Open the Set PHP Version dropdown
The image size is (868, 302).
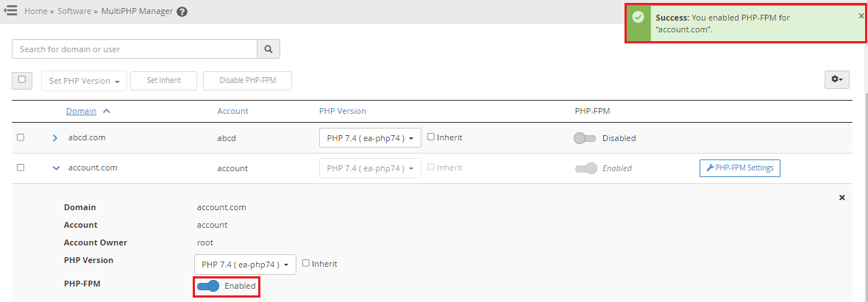84,81
